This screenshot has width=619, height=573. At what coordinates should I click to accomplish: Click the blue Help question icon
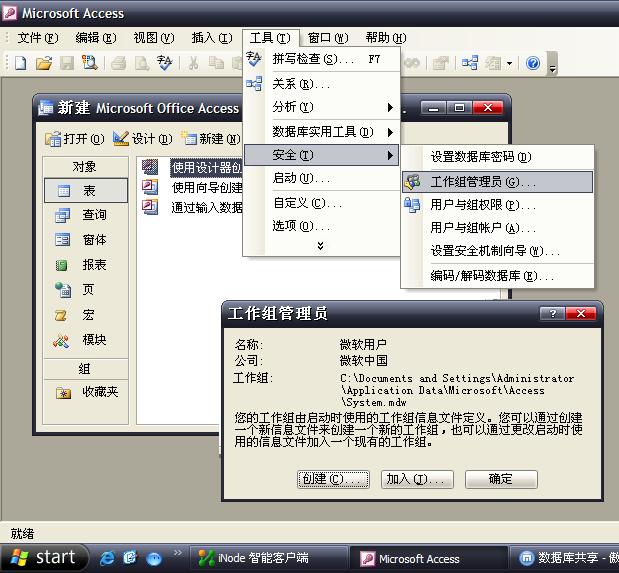(533, 63)
